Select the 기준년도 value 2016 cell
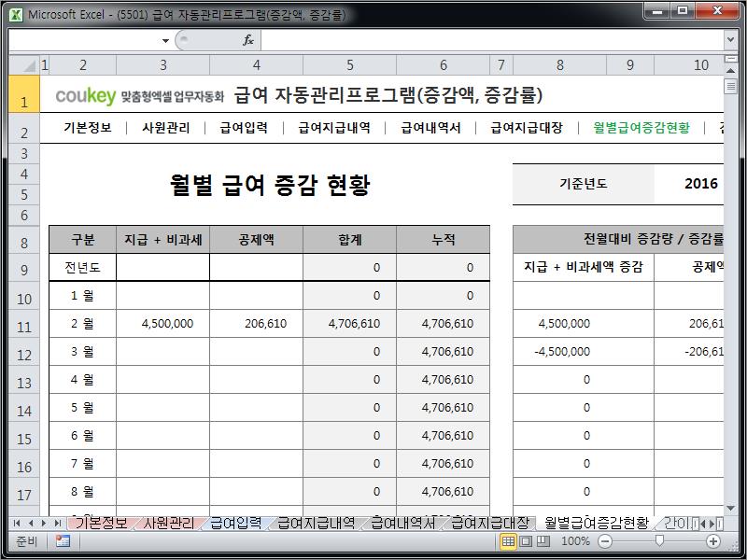Viewport: 747px width, 560px height. tap(689, 184)
